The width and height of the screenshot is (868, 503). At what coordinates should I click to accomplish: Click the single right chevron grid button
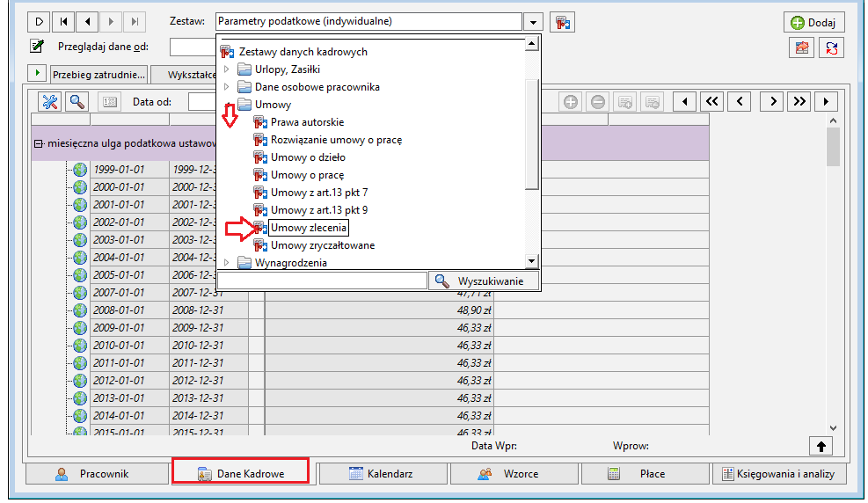[773, 101]
